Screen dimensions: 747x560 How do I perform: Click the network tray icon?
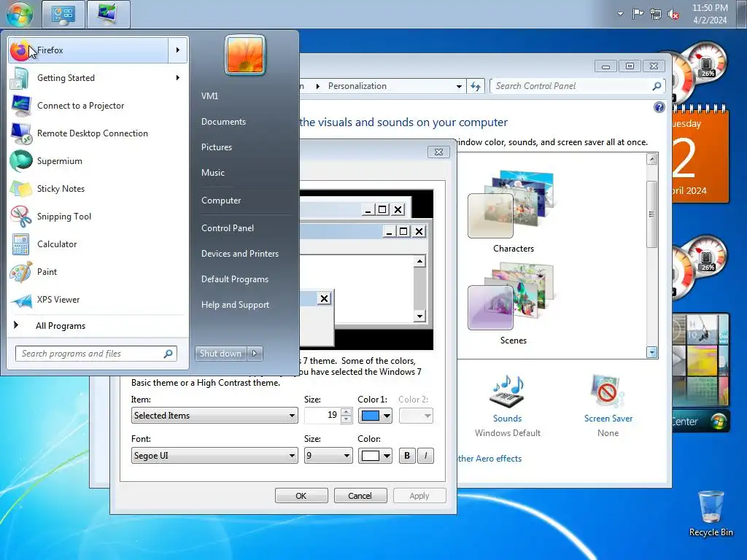pos(656,15)
